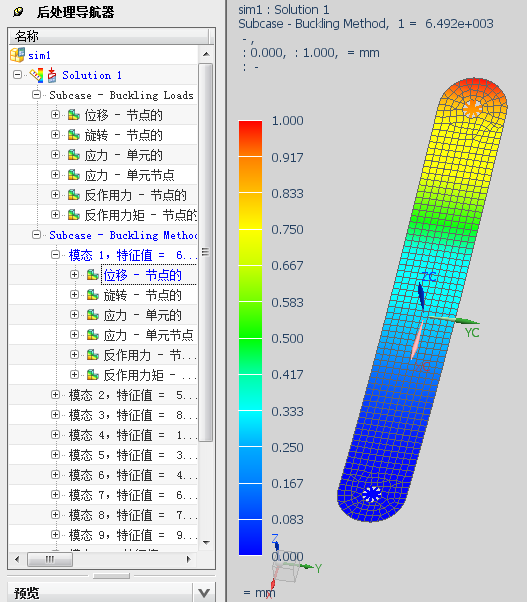This screenshot has width=527, height=602.
Task: Click result icon of 应力 - 单元节点 under Buckling Loads
Action: coord(74,175)
